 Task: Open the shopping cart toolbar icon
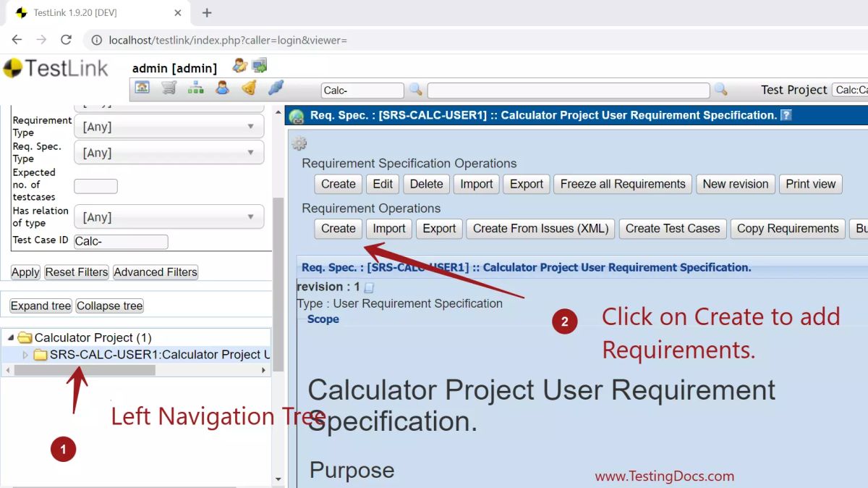click(169, 88)
